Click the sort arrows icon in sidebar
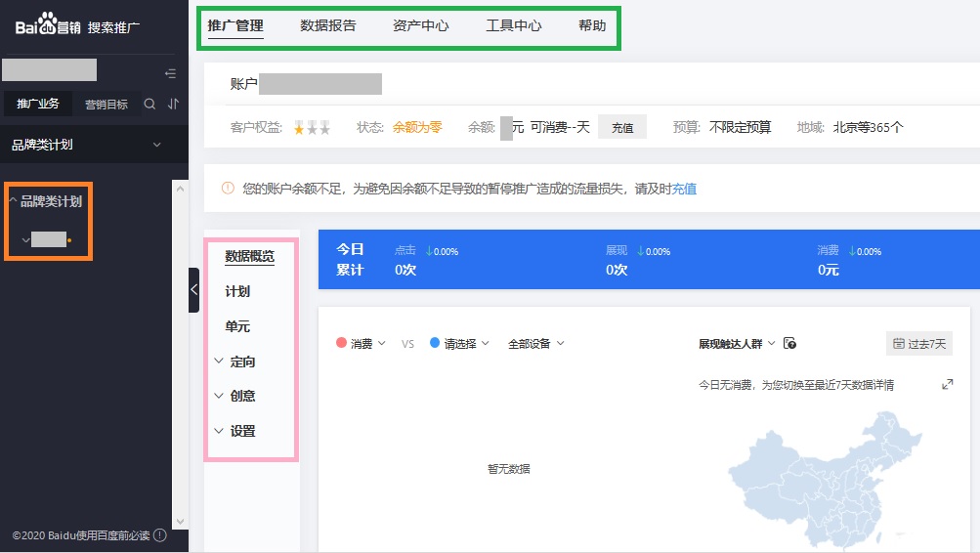 pyautogui.click(x=174, y=104)
